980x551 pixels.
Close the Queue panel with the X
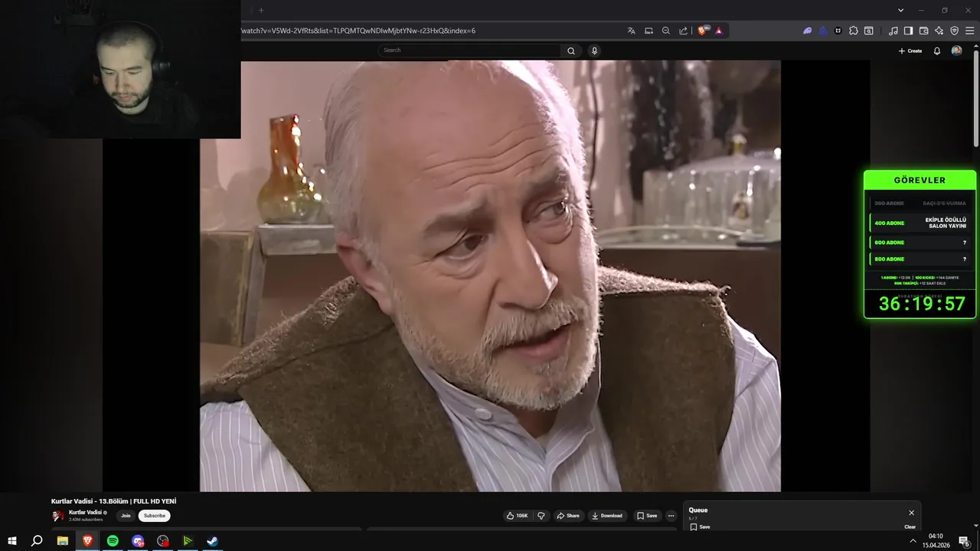911,513
